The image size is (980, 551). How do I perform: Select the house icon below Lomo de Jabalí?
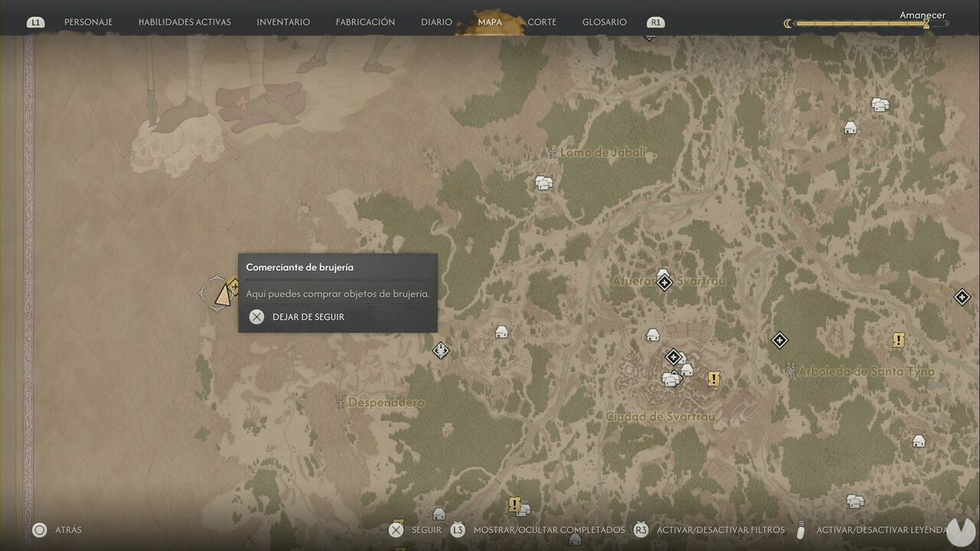(544, 183)
